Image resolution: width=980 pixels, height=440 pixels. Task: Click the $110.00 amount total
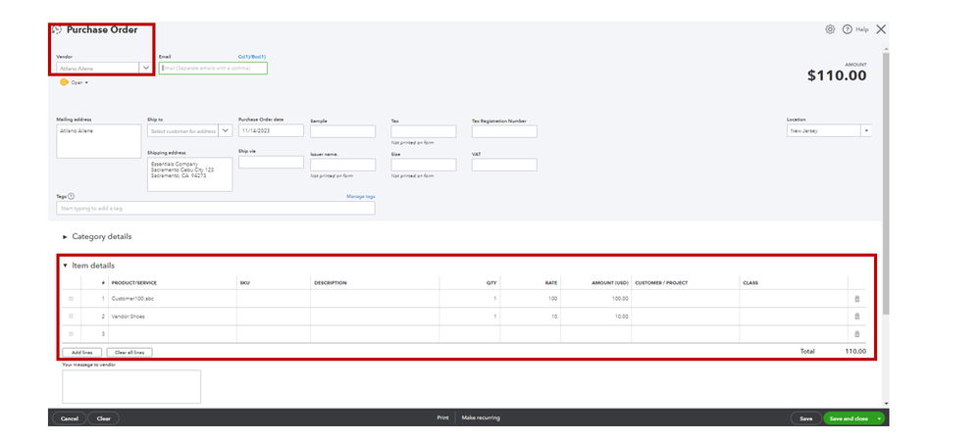click(837, 75)
